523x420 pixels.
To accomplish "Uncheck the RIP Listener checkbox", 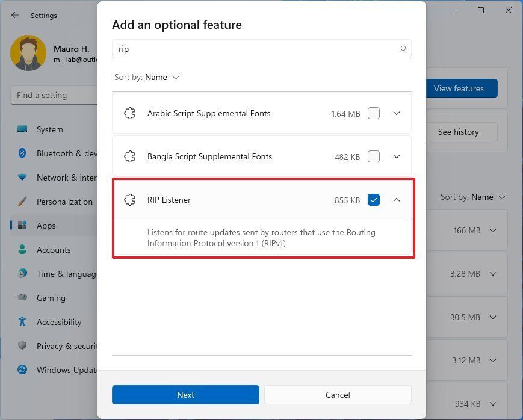I will point(374,200).
